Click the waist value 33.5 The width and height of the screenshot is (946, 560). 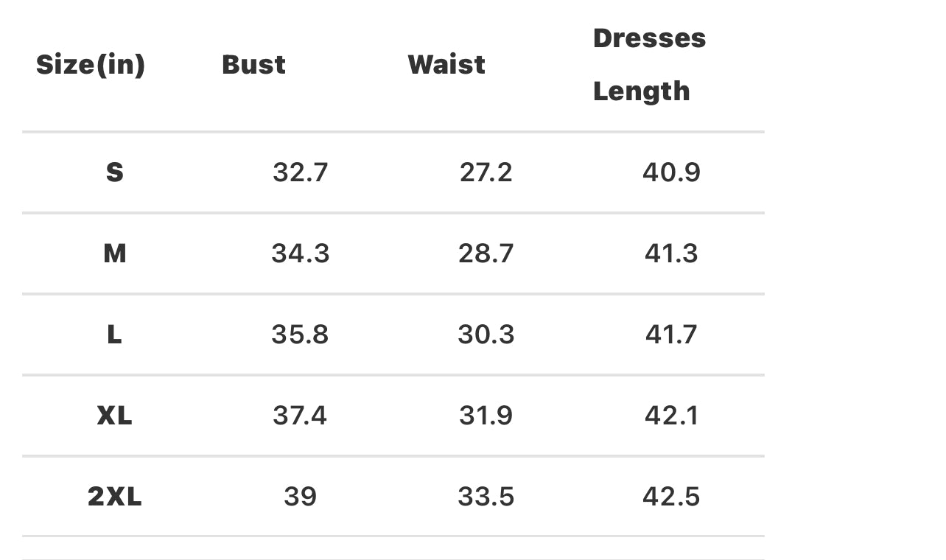pos(486,497)
